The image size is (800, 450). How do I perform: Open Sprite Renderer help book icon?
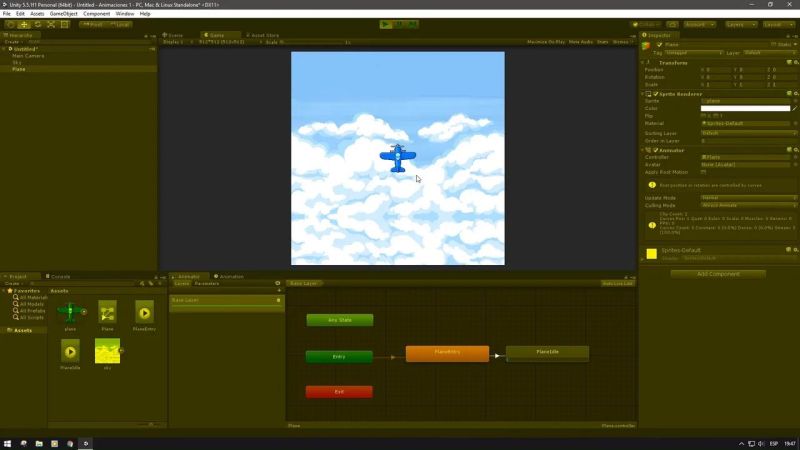pyautogui.click(x=789, y=94)
